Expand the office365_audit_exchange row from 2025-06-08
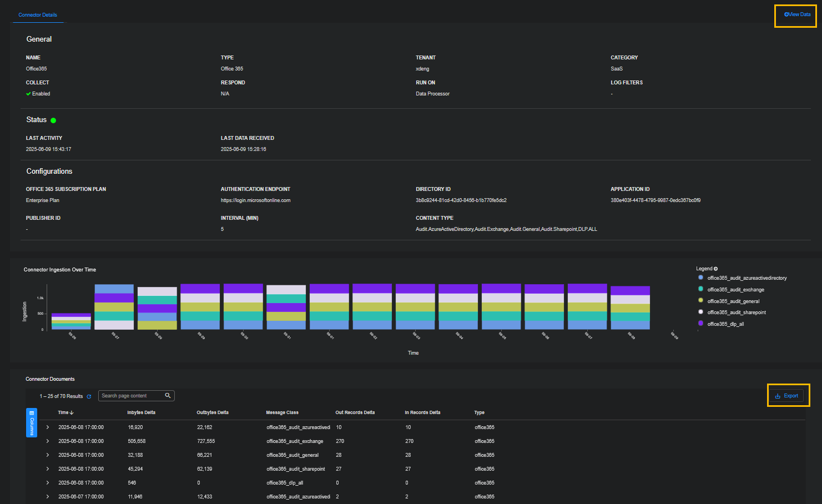 48,441
